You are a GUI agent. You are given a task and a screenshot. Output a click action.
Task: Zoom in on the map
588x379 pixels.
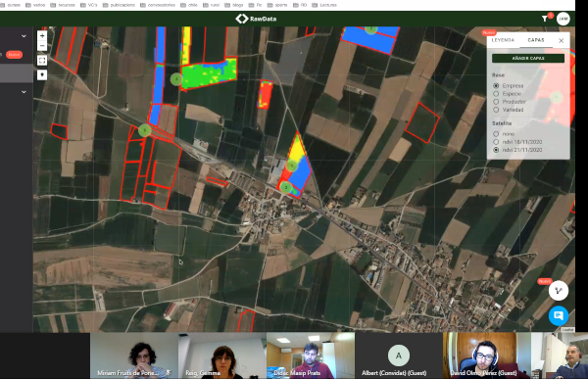[x=42, y=36]
